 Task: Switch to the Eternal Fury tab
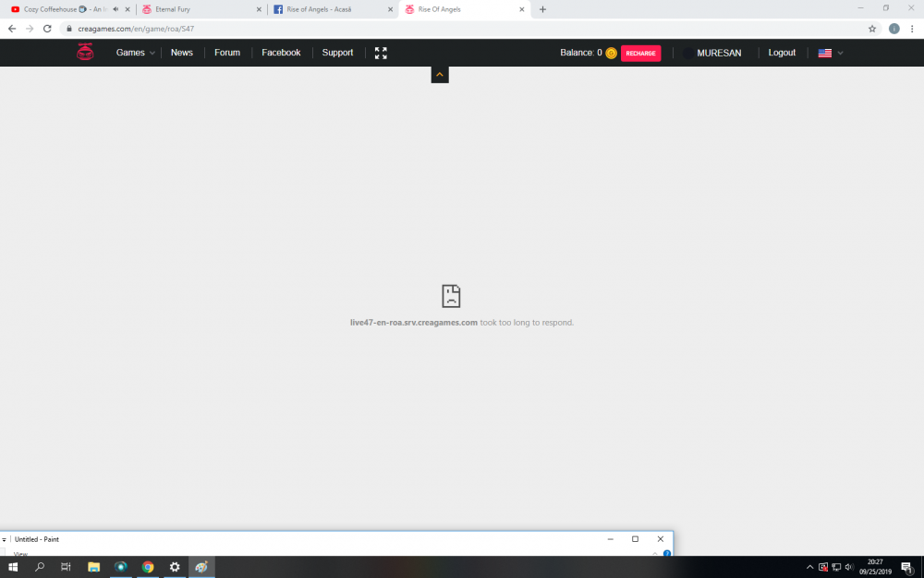point(199,9)
